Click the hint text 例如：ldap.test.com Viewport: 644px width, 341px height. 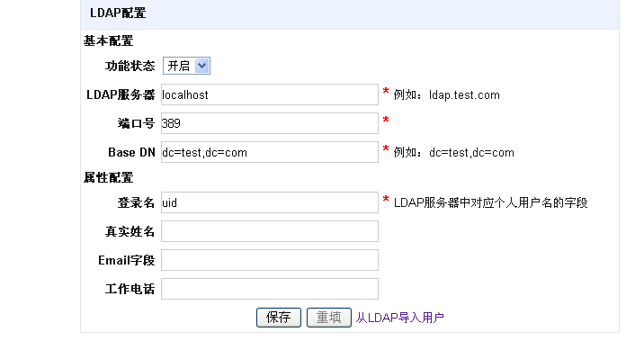click(447, 94)
